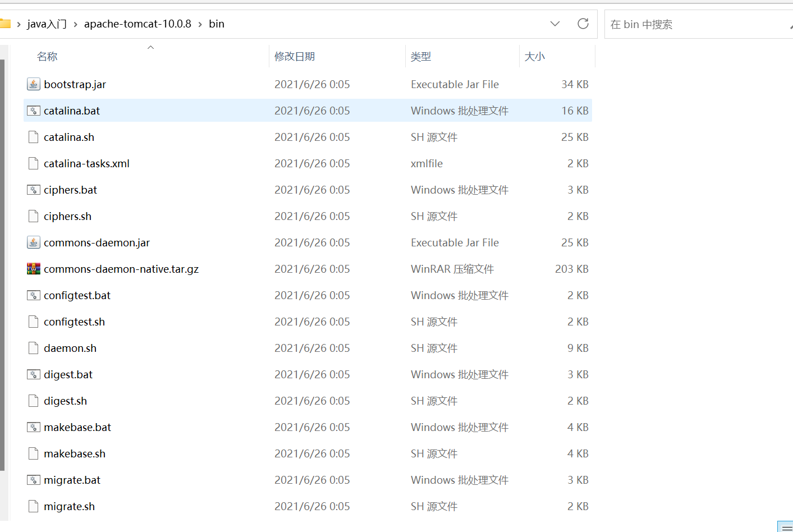Select the ciphers.bat file name
The height and width of the screenshot is (532, 793).
coord(70,190)
